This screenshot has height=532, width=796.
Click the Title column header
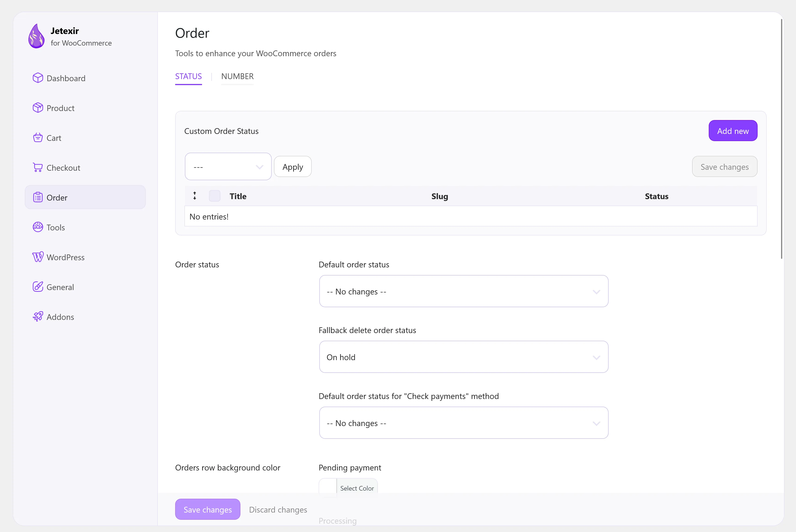click(x=238, y=196)
